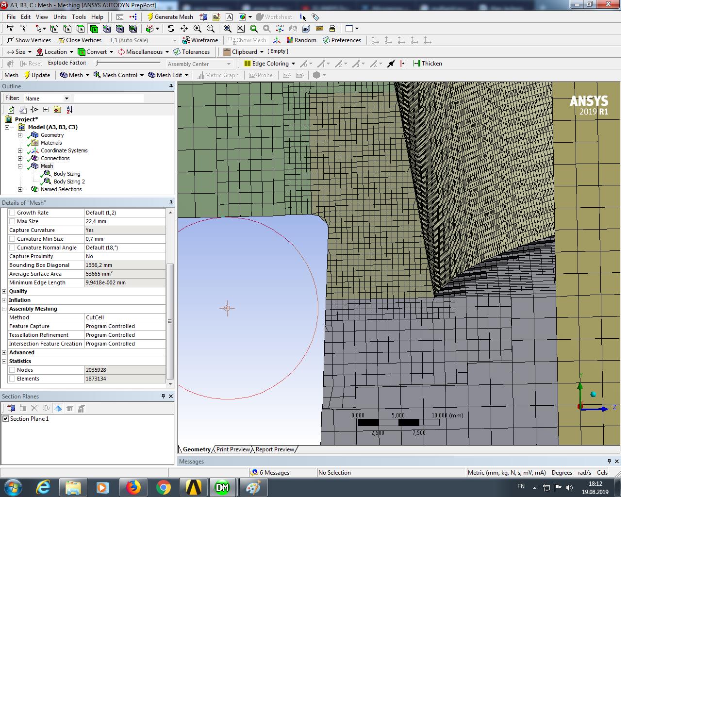Click the Outline filter text field

click(x=109, y=99)
